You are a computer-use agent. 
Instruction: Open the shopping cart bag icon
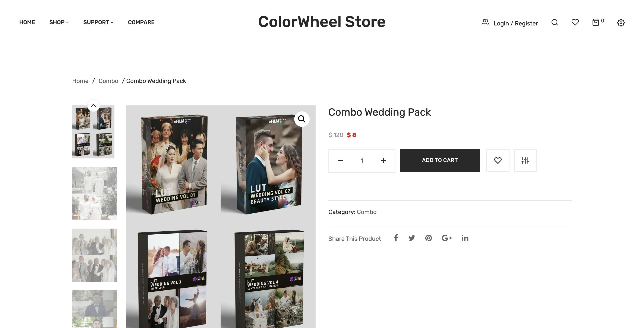click(x=596, y=22)
